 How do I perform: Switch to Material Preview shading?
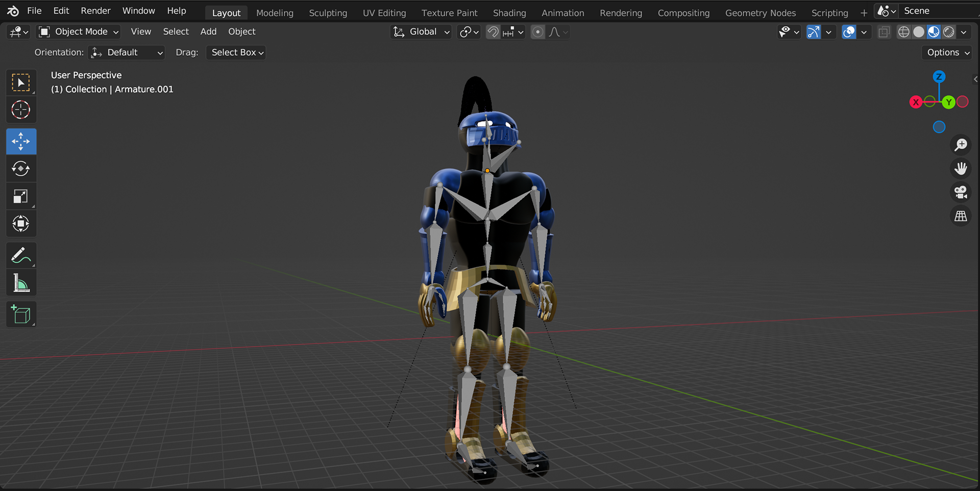934,32
